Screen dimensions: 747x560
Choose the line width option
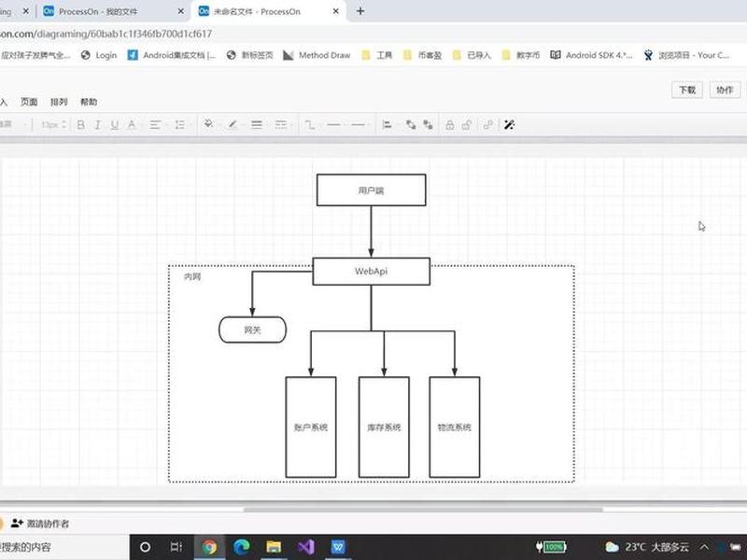click(257, 125)
